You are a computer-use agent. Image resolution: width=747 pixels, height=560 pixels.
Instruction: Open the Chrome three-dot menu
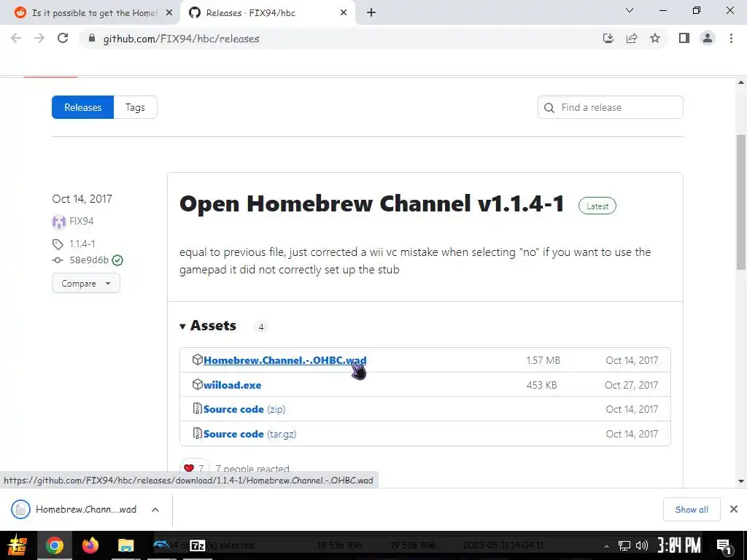[x=731, y=39]
